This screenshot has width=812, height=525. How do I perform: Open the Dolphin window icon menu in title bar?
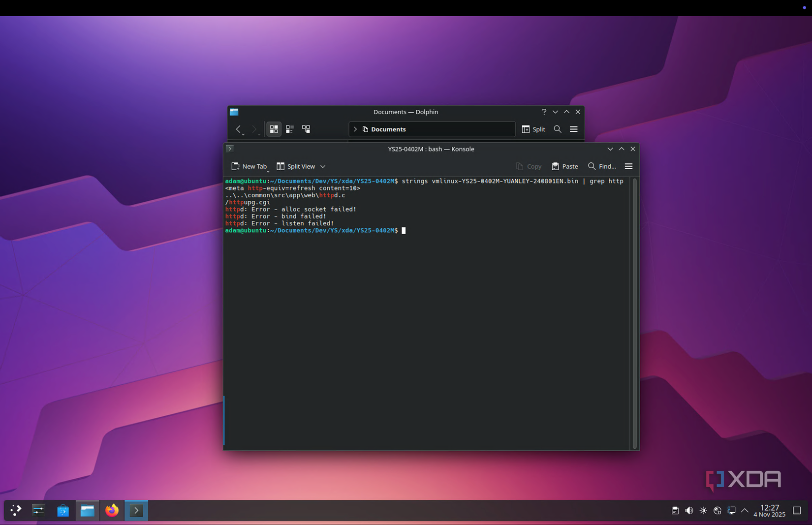(x=234, y=112)
